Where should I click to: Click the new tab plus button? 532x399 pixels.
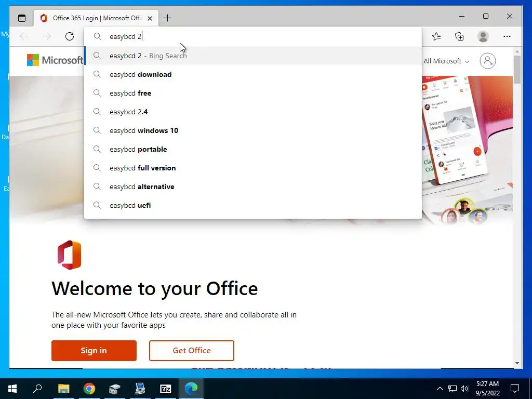(167, 18)
